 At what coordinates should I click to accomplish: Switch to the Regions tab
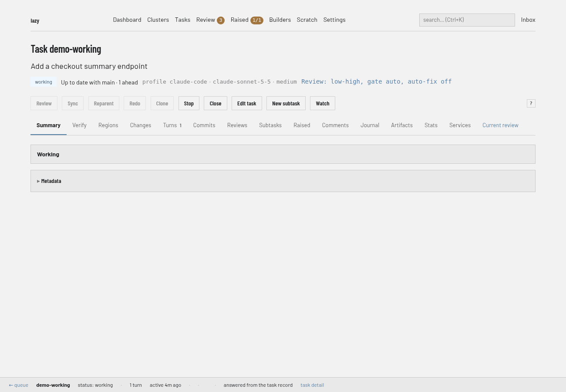click(108, 125)
